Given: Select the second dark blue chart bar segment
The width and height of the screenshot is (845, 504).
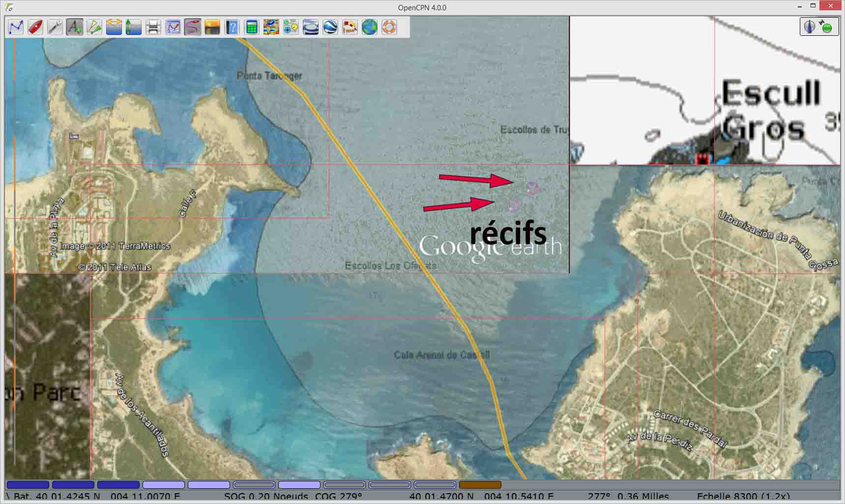Looking at the screenshot, I should tap(73, 485).
